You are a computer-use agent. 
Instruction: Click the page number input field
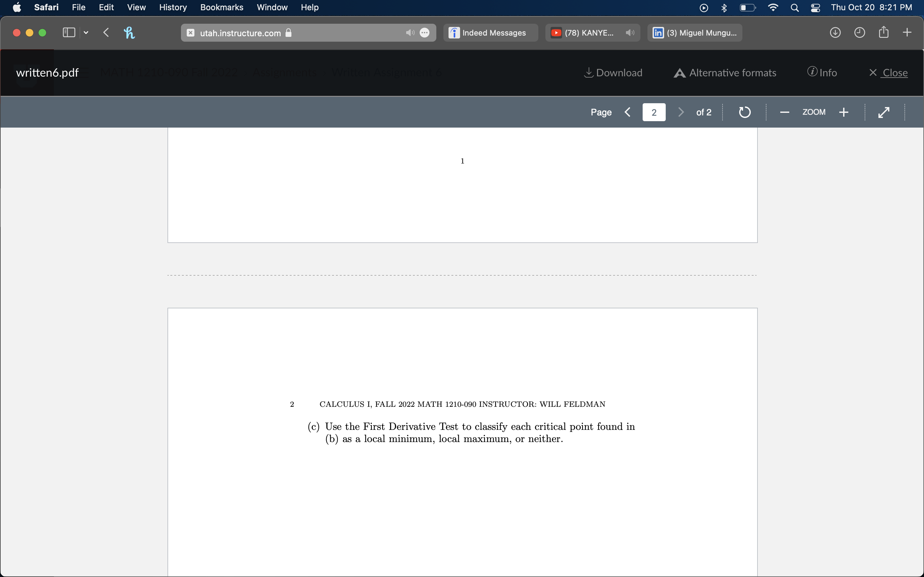tap(654, 112)
